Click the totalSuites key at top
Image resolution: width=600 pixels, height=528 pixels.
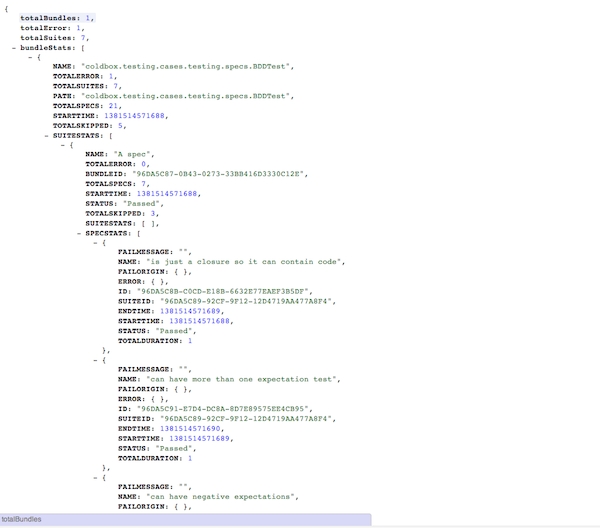pos(48,38)
